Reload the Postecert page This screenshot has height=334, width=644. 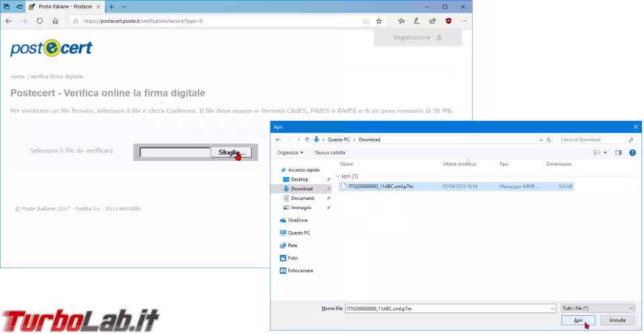[40, 21]
